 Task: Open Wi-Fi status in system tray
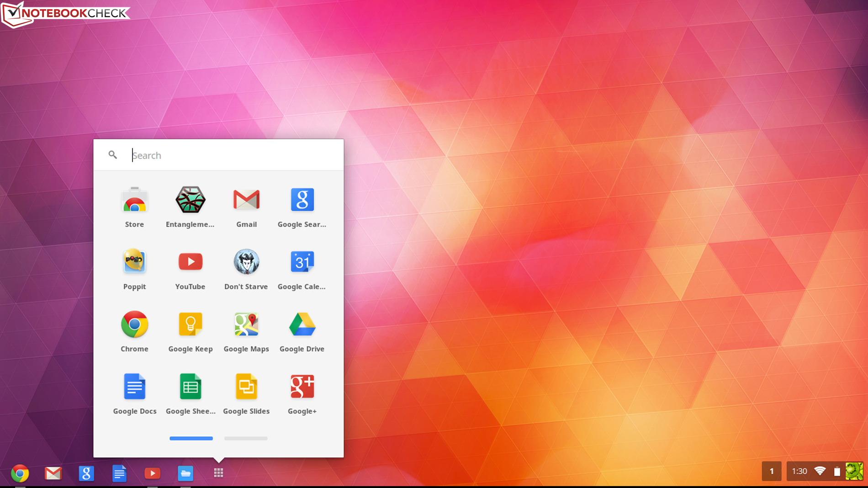tap(820, 471)
